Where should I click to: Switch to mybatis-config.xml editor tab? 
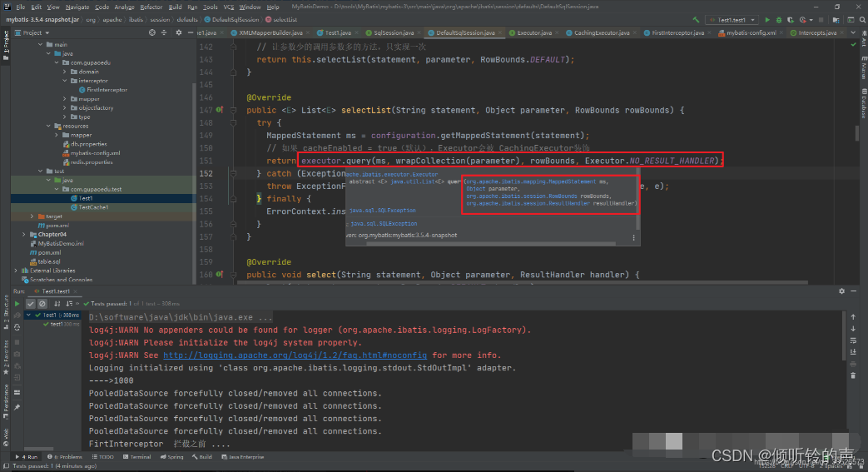coord(751,32)
